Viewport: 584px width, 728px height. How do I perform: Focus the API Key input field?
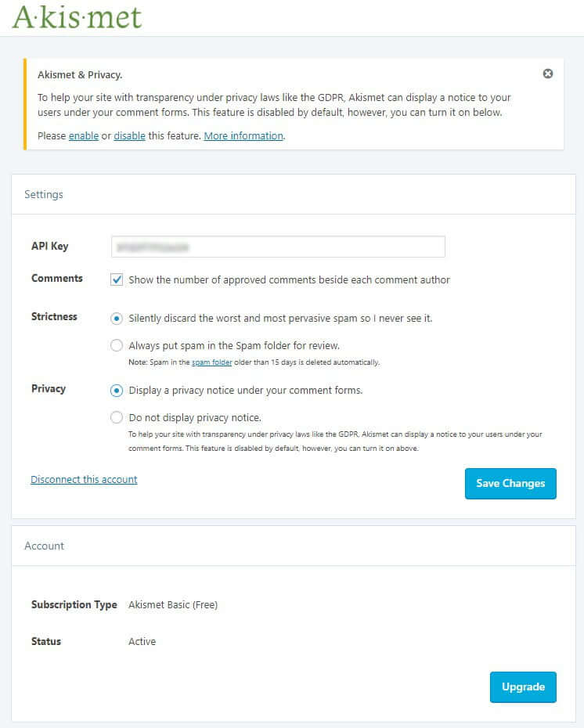(x=278, y=247)
